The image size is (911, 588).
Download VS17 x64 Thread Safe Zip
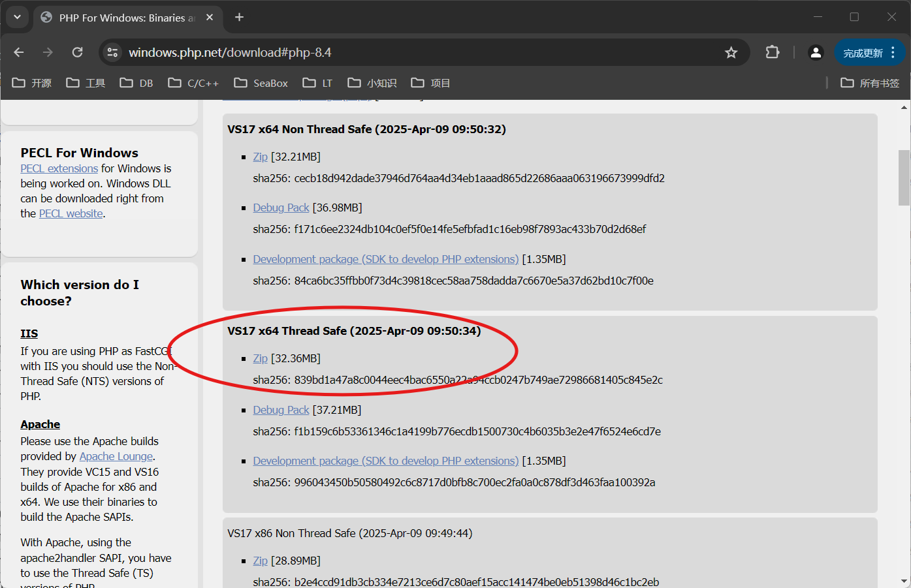point(260,358)
